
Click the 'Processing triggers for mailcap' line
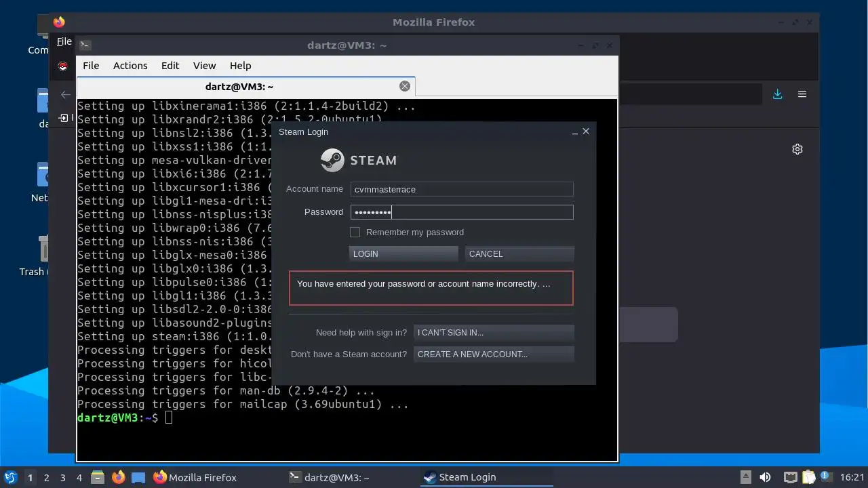pyautogui.click(x=243, y=404)
